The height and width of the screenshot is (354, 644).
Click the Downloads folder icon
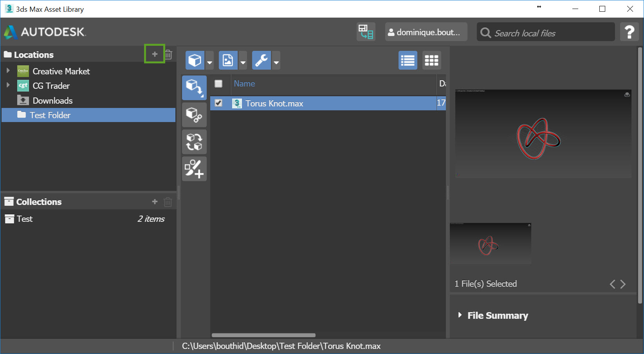pos(23,100)
